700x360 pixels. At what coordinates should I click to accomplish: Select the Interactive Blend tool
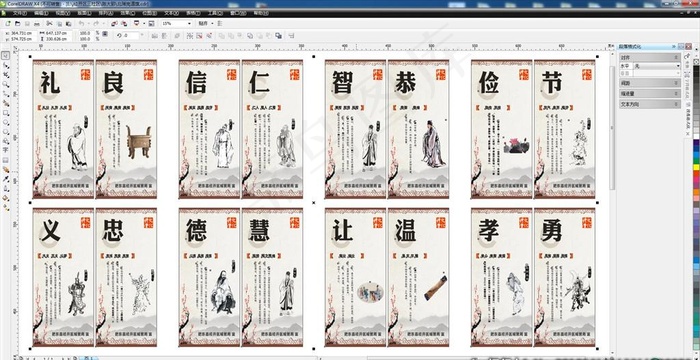pyautogui.click(x=6, y=169)
